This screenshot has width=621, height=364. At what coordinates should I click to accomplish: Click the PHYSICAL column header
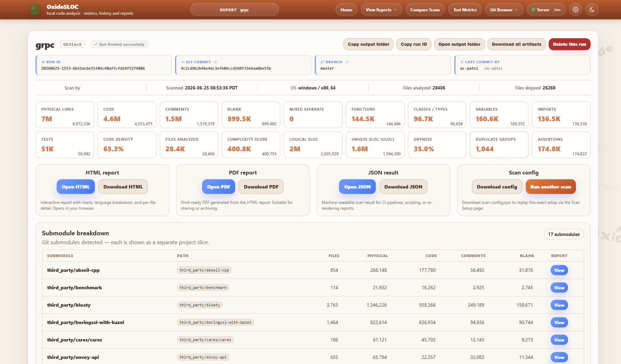coord(378,256)
